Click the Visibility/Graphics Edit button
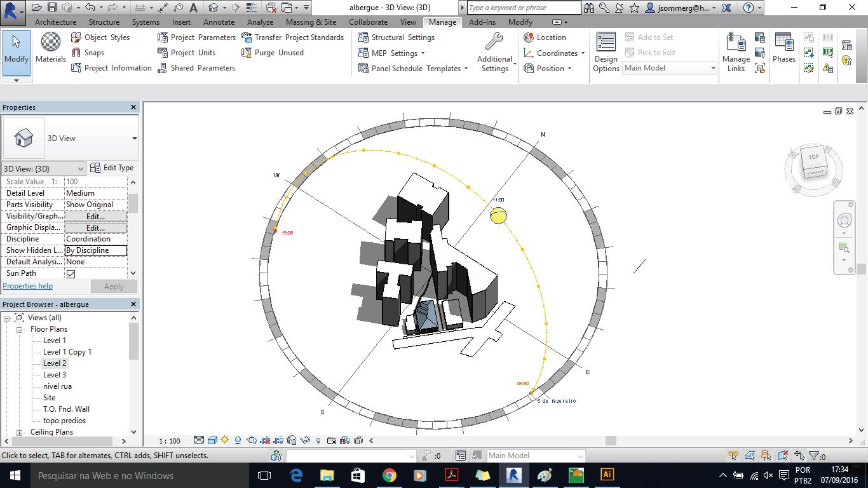Screen dimensions: 868x488 click(x=95, y=216)
